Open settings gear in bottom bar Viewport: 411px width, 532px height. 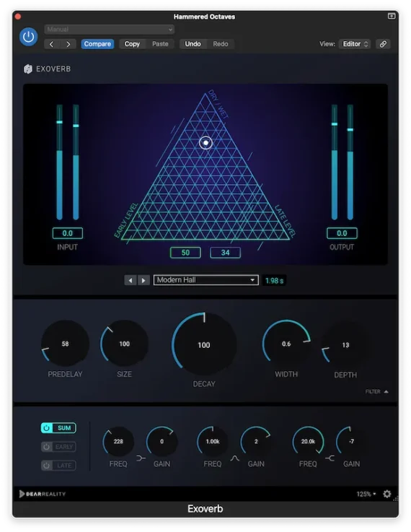pyautogui.click(x=386, y=494)
